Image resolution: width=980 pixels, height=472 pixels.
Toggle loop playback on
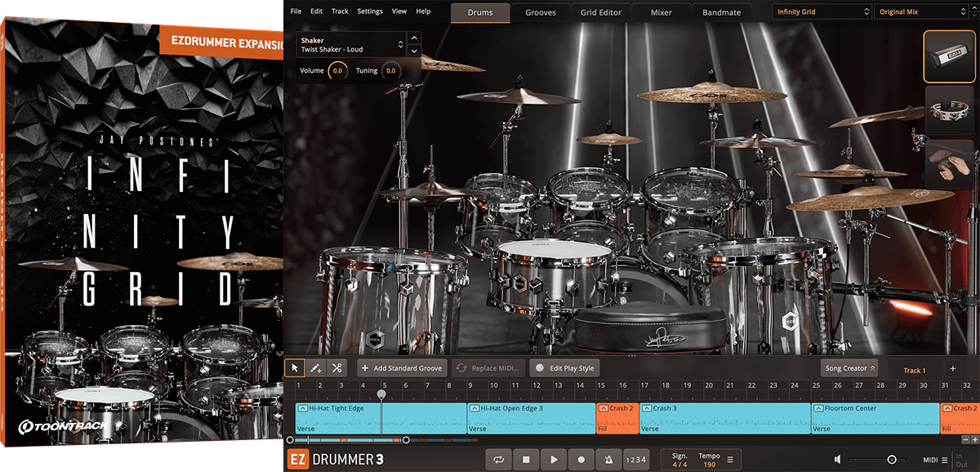pyautogui.click(x=498, y=460)
